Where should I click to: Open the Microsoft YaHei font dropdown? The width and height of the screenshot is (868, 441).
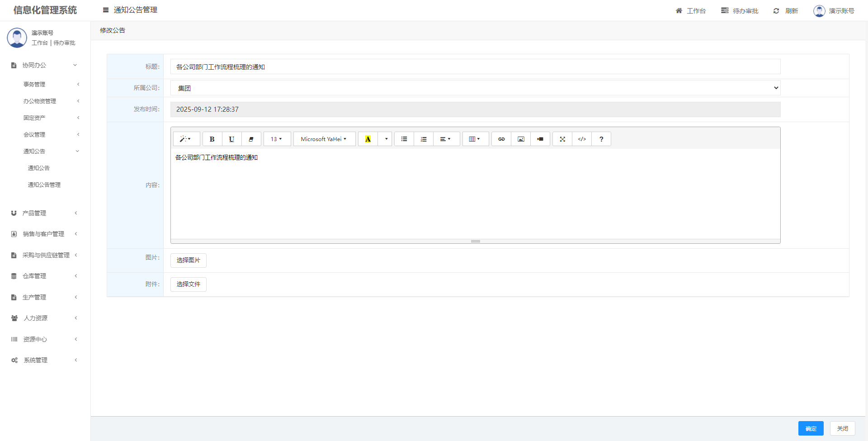coord(324,139)
